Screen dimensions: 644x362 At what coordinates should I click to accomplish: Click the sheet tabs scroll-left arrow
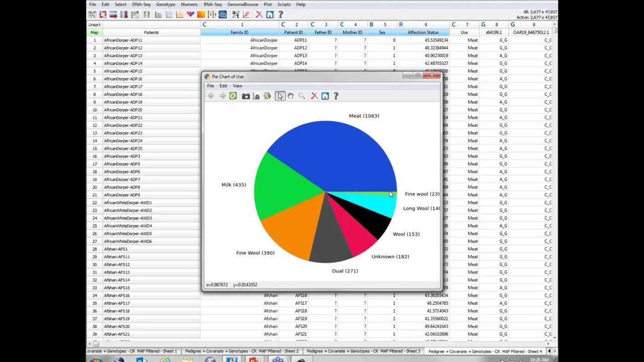549,351
